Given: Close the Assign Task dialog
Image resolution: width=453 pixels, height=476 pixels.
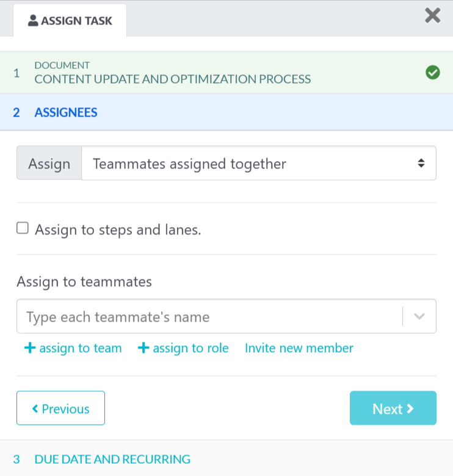Looking at the screenshot, I should pyautogui.click(x=432, y=15).
